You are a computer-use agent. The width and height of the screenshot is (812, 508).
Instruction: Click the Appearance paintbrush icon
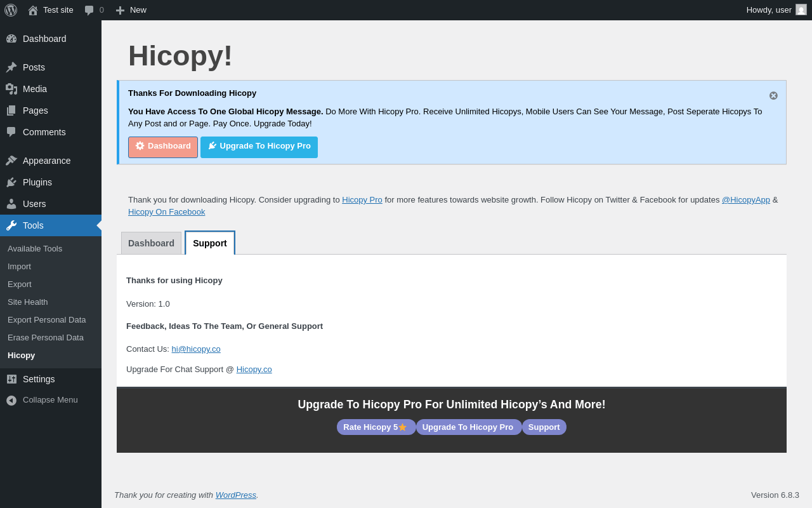coord(11,161)
